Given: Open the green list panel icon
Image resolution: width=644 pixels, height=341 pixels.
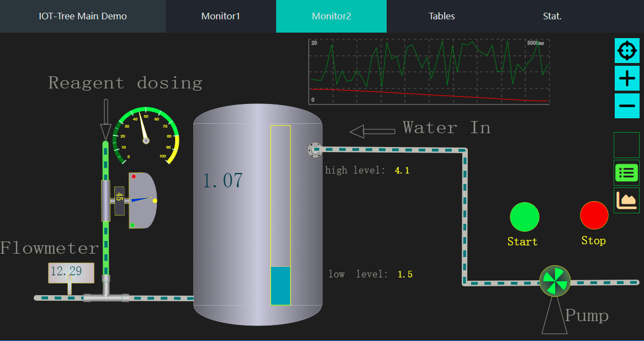Looking at the screenshot, I should click(627, 173).
